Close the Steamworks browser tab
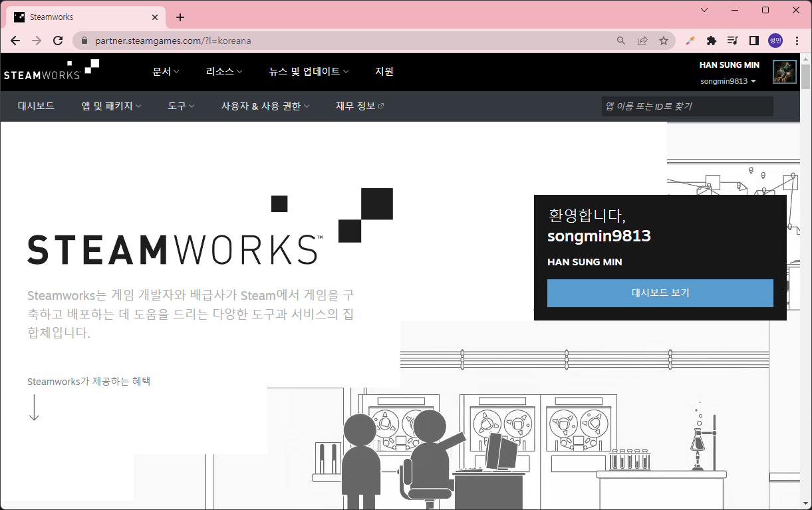This screenshot has height=510, width=812. coord(155,17)
